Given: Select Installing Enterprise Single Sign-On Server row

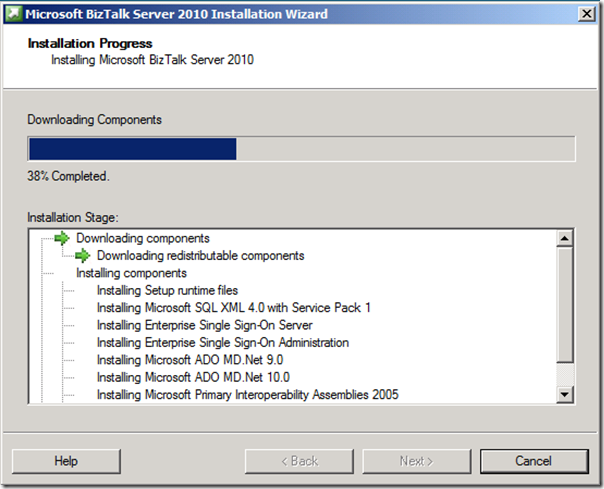Looking at the screenshot, I should tap(205, 325).
